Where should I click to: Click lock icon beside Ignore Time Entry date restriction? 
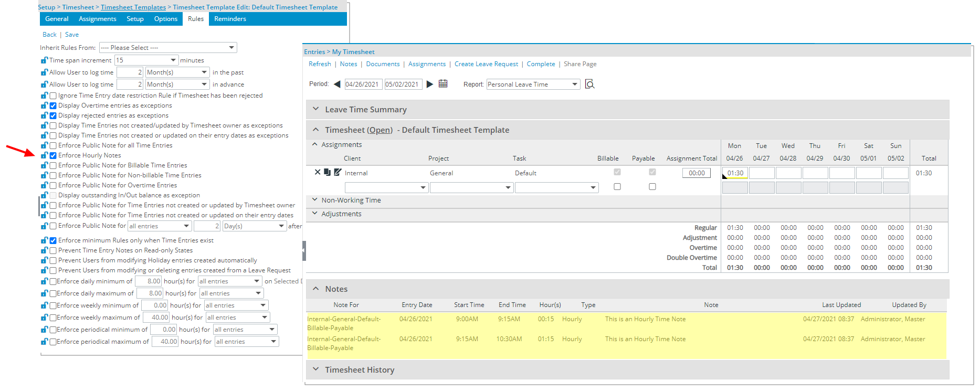44,96
